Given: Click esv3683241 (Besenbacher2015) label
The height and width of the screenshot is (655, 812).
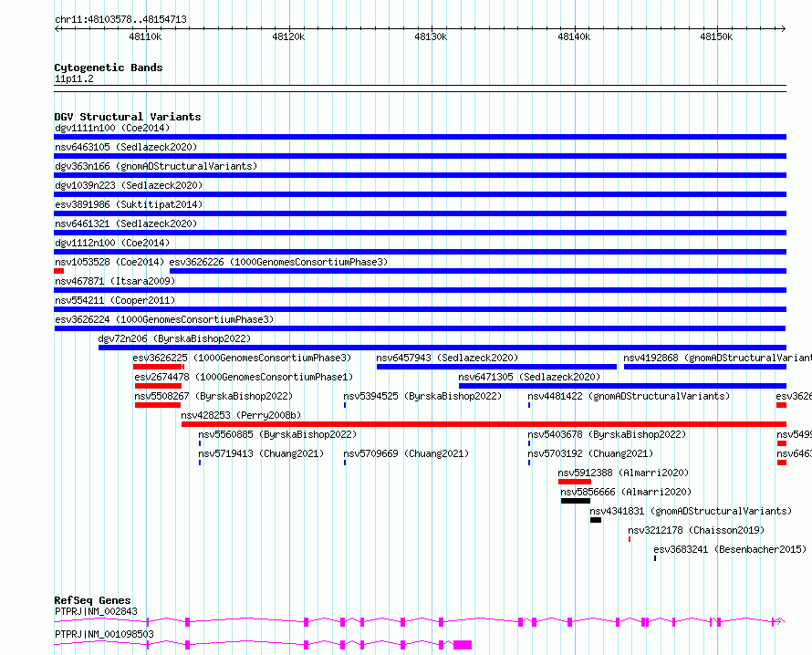Looking at the screenshot, I should 730,549.
